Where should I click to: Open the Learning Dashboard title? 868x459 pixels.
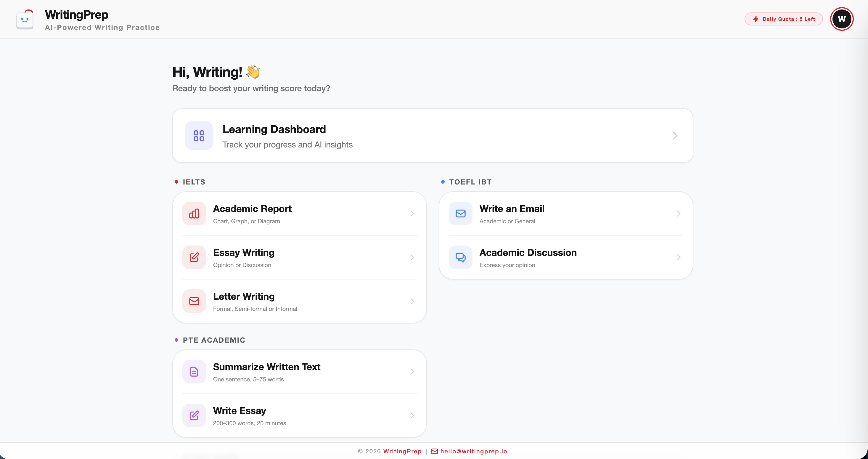click(x=274, y=129)
